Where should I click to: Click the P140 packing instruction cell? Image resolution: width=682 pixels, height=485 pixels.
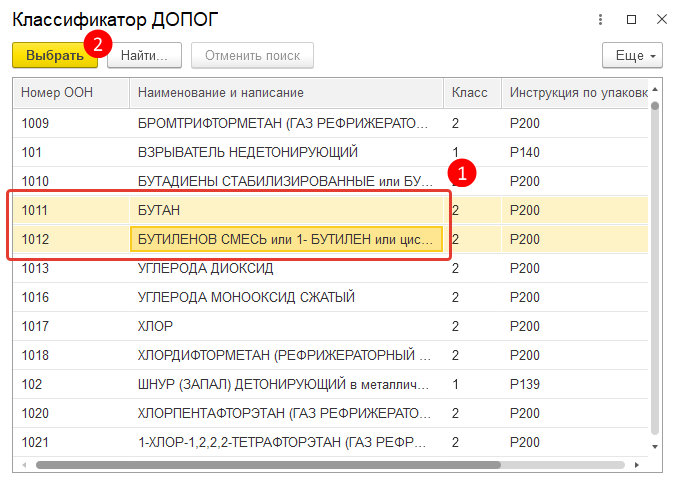[x=575, y=152]
